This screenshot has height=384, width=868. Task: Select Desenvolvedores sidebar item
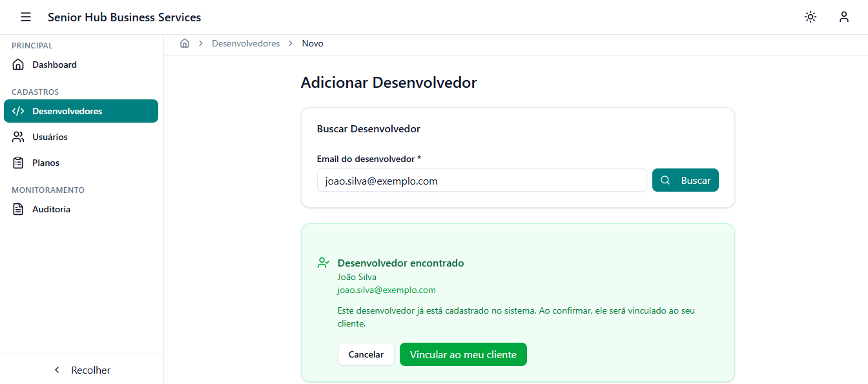click(x=81, y=111)
